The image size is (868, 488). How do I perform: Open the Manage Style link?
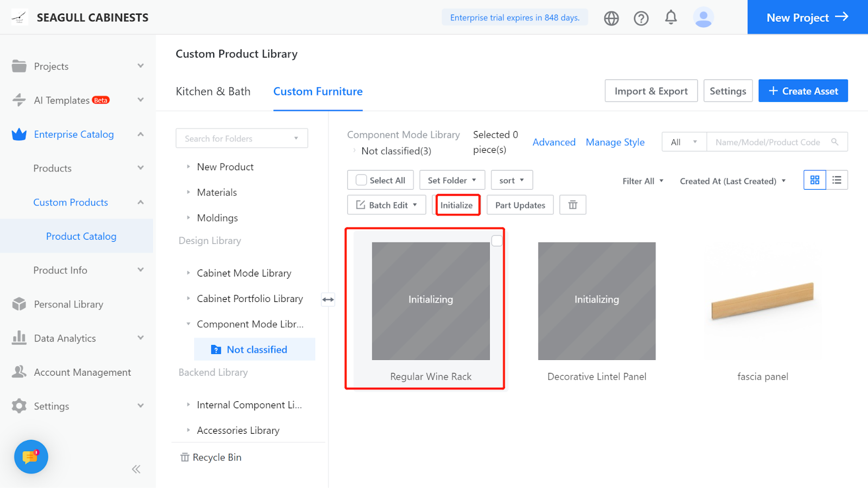click(x=615, y=142)
